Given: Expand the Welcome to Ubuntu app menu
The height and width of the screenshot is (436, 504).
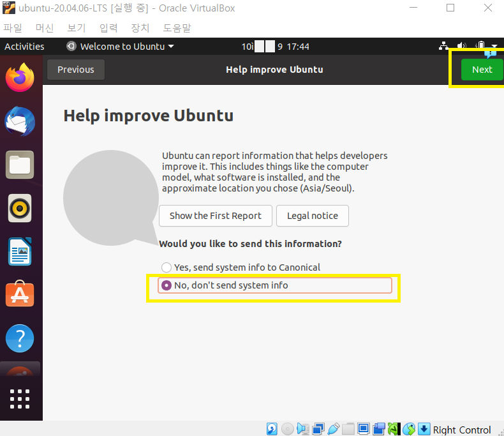Looking at the screenshot, I should (120, 47).
